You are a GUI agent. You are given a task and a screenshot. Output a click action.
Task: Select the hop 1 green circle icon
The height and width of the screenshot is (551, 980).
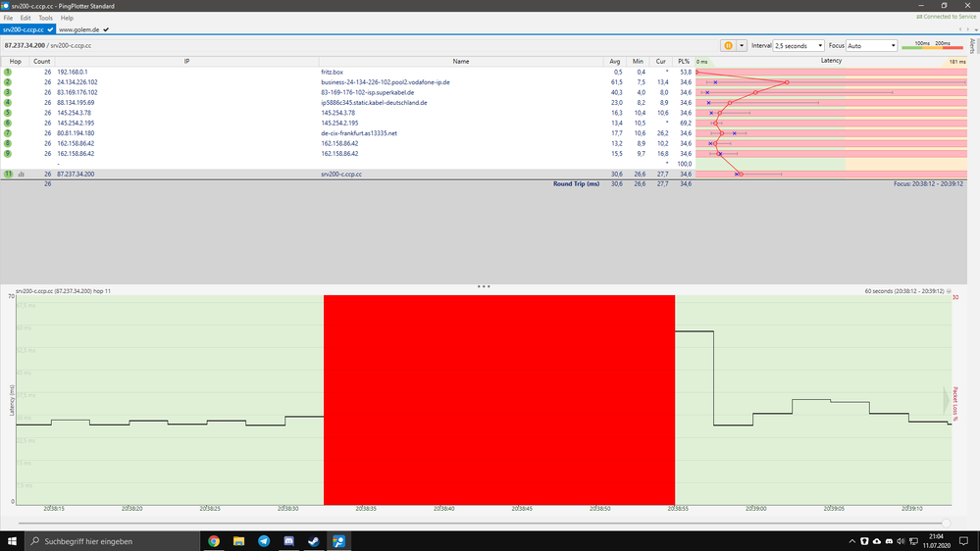[8, 72]
